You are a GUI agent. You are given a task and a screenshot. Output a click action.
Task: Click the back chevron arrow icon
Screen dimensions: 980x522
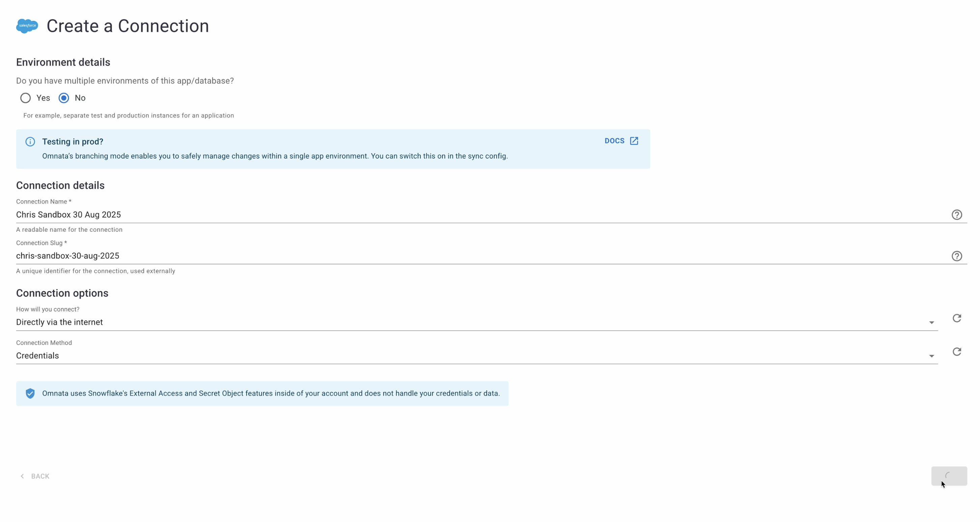tap(23, 476)
